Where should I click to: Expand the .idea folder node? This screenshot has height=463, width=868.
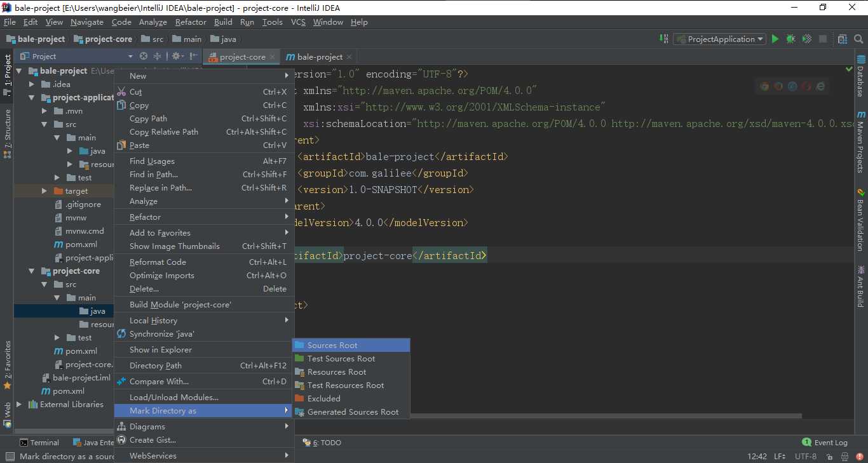(x=32, y=84)
